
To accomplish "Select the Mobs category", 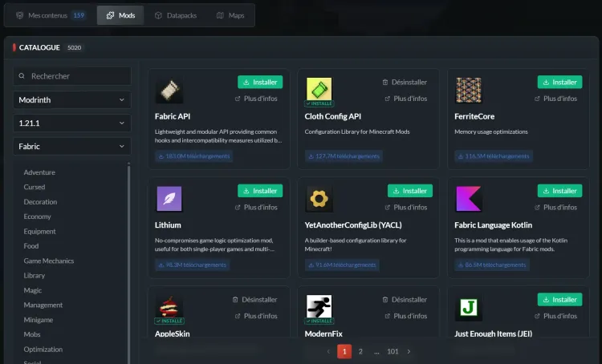I will coord(32,334).
